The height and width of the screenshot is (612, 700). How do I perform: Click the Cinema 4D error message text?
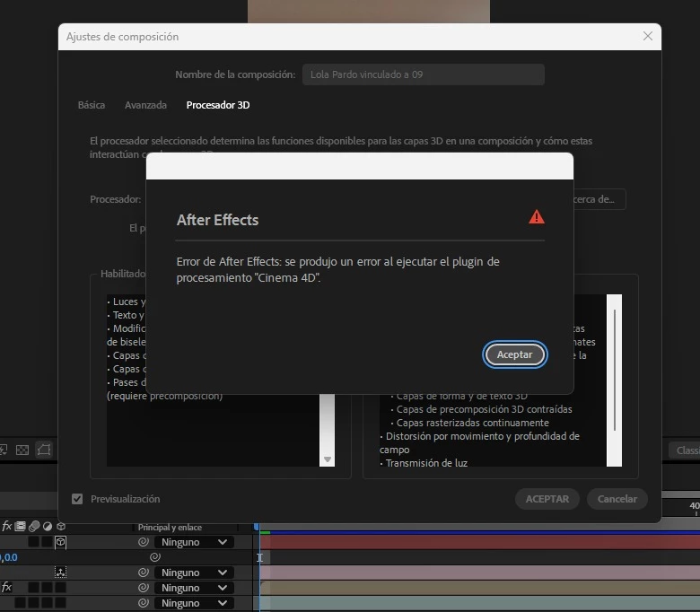click(x=338, y=269)
